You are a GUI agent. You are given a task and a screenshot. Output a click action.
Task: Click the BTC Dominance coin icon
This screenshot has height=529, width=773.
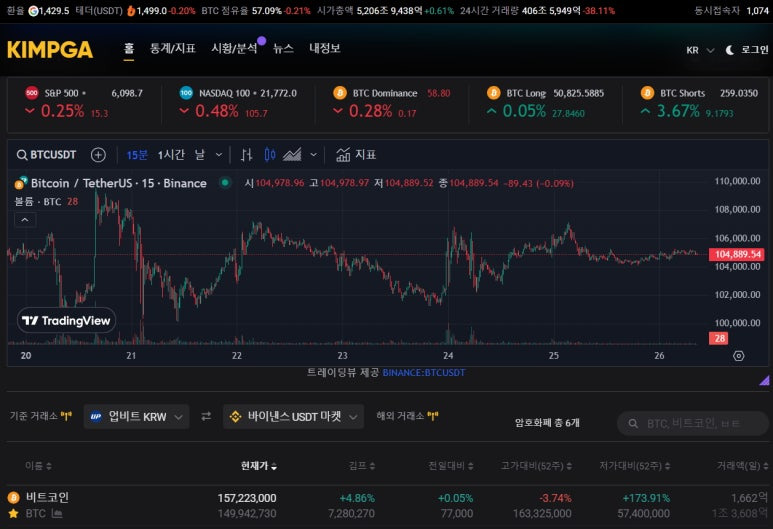[x=340, y=93]
